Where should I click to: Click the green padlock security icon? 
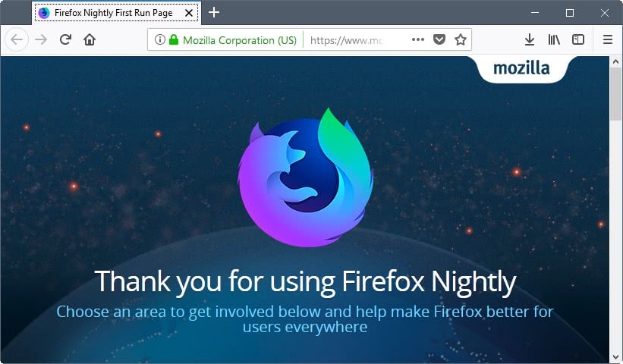click(174, 39)
